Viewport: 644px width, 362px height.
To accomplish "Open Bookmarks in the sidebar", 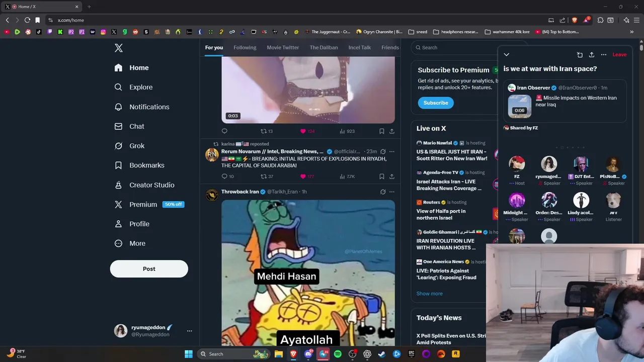I will tap(139, 165).
